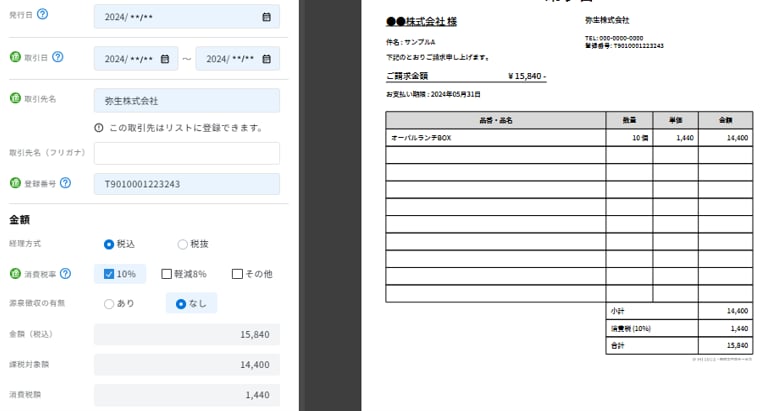
Task: Check the その他 tax rate checkbox
Action: [x=237, y=274]
